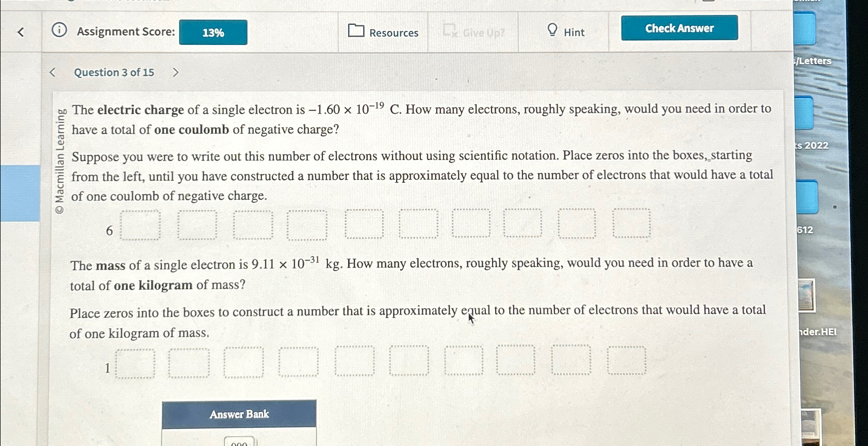The image size is (868, 446).
Task: Click the Check Answer button
Action: tap(678, 28)
